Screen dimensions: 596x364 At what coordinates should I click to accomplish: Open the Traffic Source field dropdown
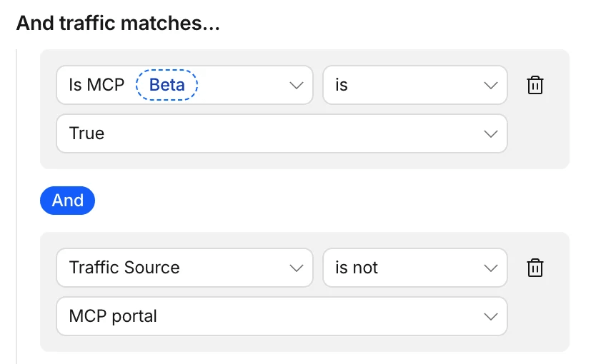click(184, 268)
